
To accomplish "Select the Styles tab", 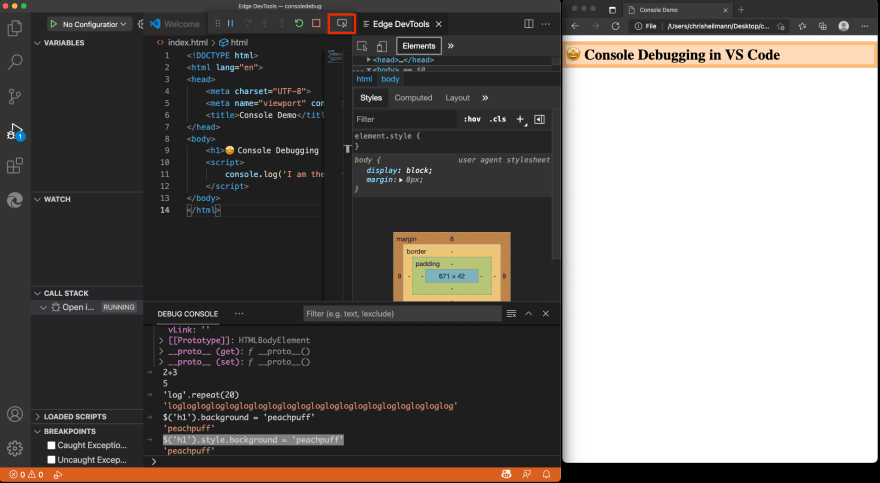I will tap(371, 98).
